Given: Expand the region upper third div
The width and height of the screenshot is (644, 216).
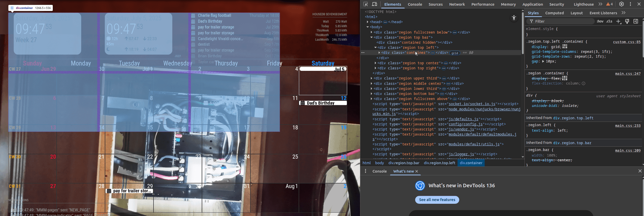Looking at the screenshot, I should (x=372, y=78).
